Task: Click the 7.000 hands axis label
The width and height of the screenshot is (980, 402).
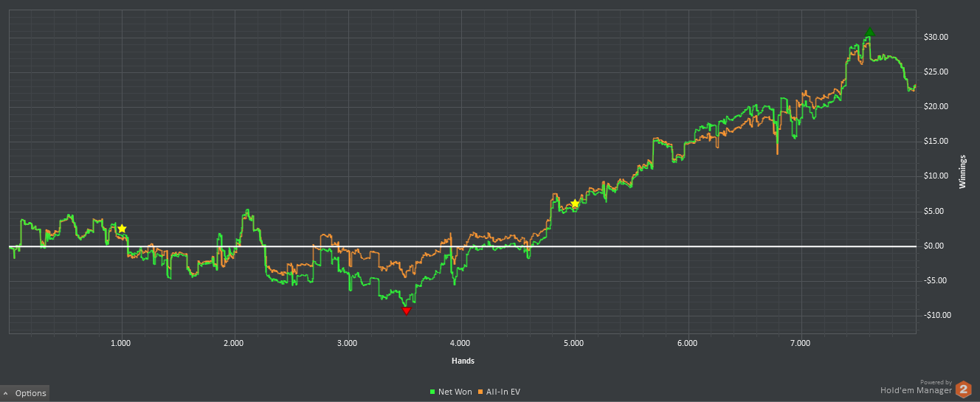Action: tap(800, 343)
